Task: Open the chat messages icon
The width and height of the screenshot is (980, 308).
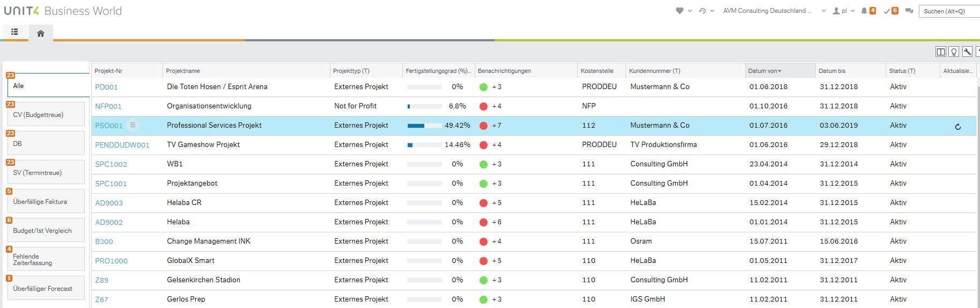Action: [x=909, y=11]
